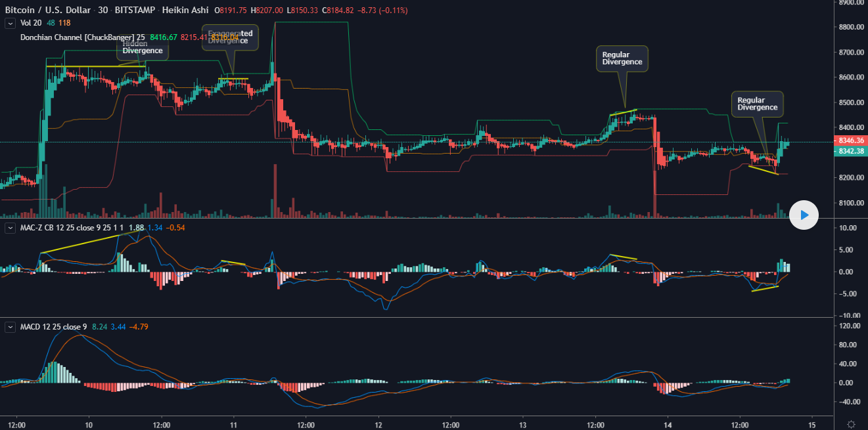Screen dimensions: 868x430
Task: Select the Exaggerated Divergence callout label
Action: 230,37
